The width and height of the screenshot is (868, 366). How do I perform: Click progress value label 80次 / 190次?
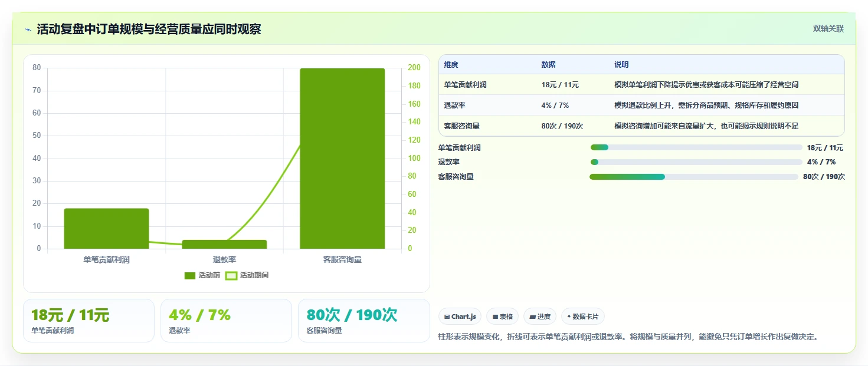824,177
